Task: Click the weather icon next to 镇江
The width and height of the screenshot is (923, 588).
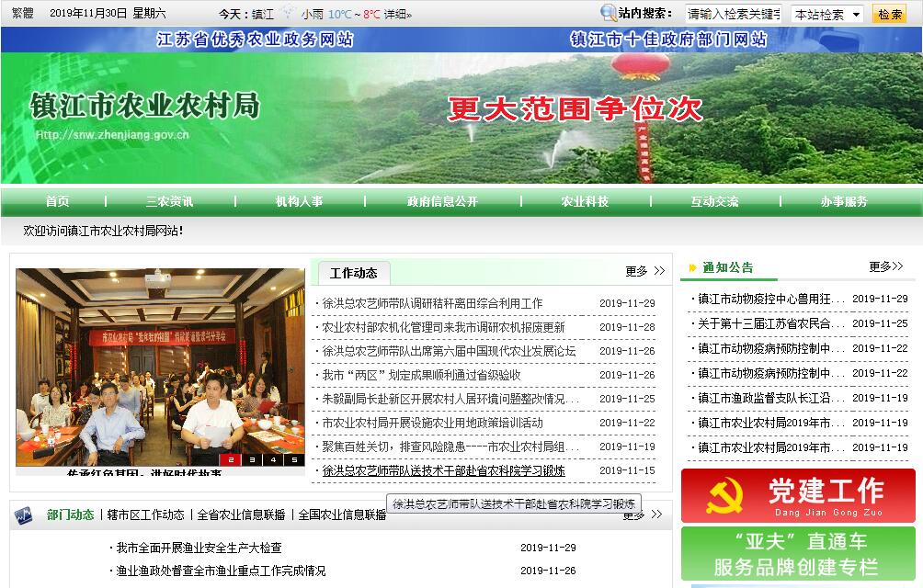Action: click(x=289, y=14)
